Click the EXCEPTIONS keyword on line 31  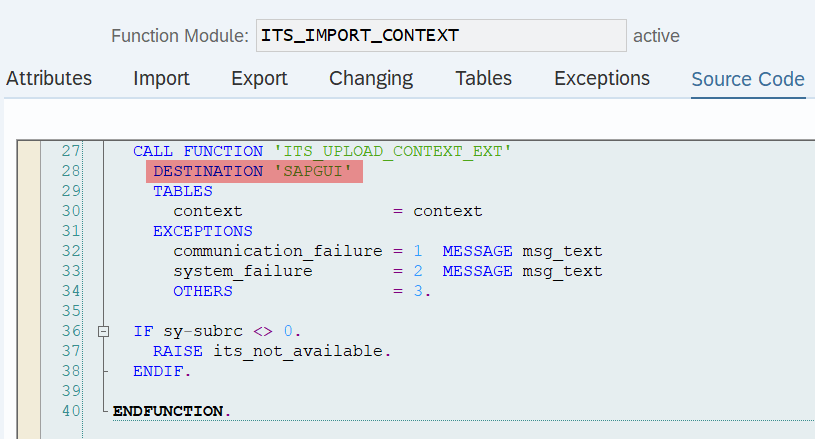203,231
